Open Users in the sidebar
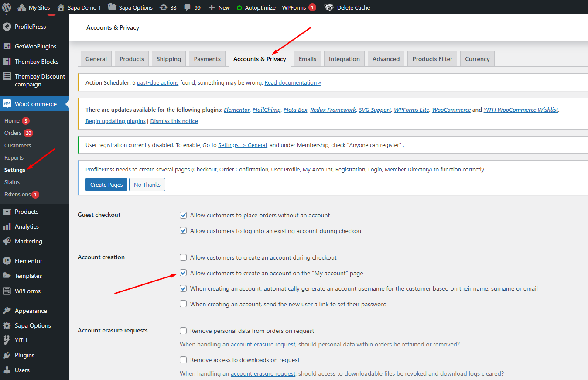This screenshot has width=588, height=380. [34, 370]
